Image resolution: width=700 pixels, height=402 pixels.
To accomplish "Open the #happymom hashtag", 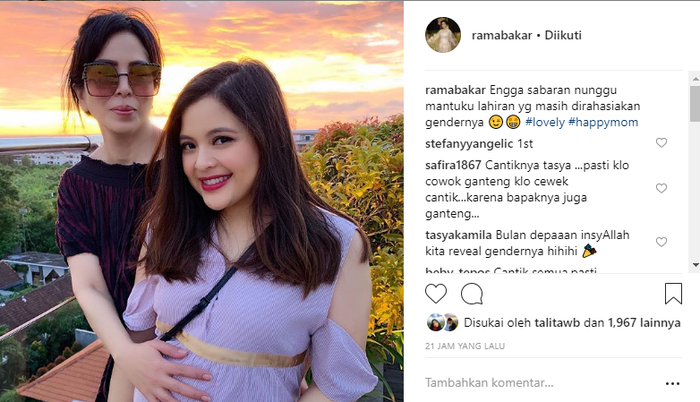I will [x=603, y=122].
